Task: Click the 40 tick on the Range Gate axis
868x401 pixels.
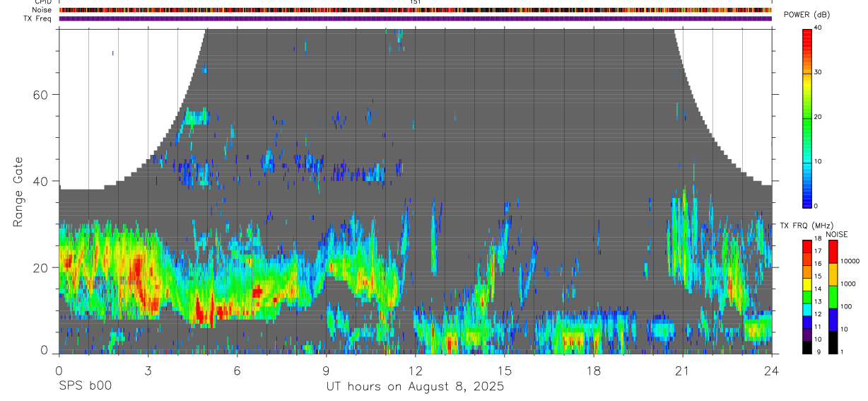Action: pyautogui.click(x=41, y=181)
